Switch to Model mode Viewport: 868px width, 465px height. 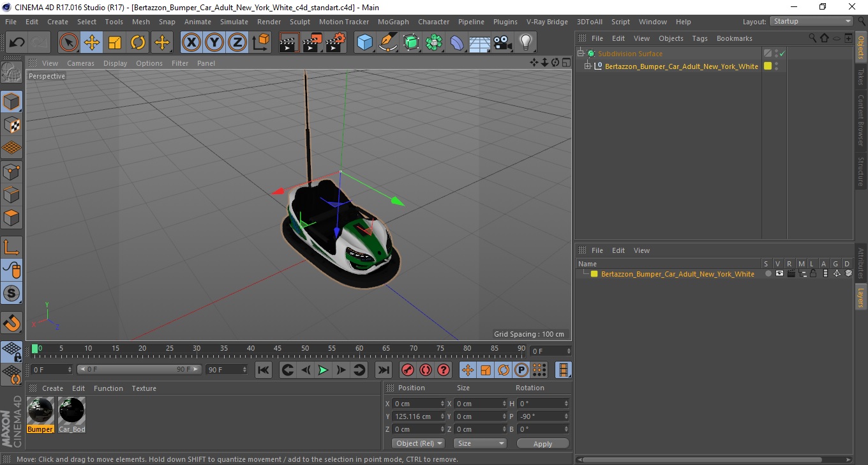coord(11,102)
